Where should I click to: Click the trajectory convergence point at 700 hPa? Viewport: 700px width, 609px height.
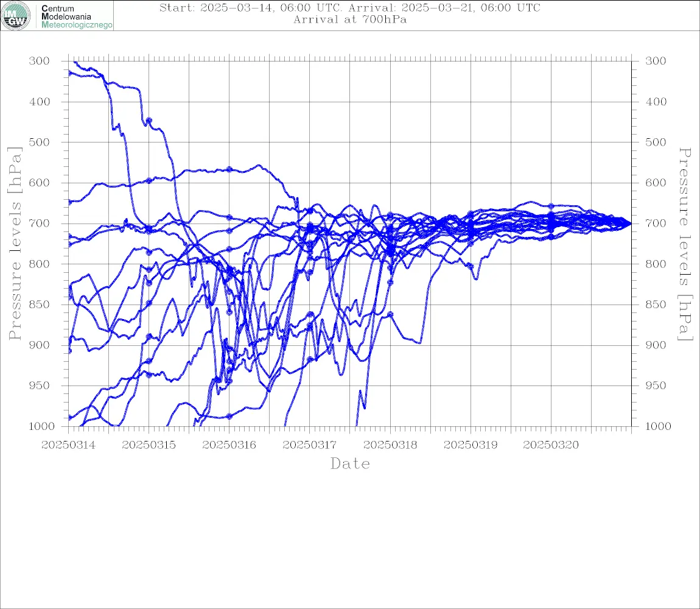pos(631,224)
